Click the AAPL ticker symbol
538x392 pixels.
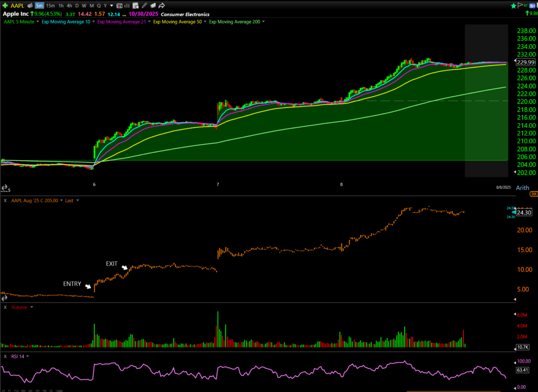tap(17, 5)
